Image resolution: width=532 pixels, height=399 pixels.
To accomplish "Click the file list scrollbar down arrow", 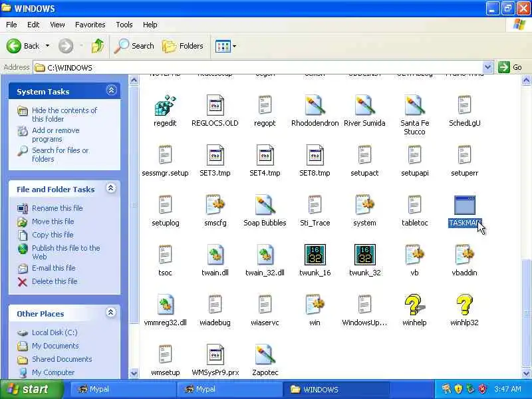I will pos(526,374).
